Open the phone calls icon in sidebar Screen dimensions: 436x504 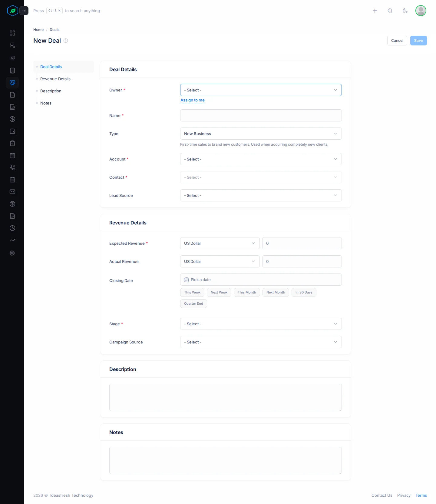(x=12, y=167)
